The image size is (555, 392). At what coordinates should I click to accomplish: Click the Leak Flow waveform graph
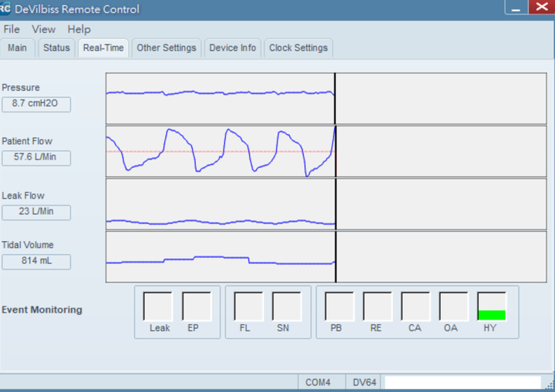tap(326, 204)
